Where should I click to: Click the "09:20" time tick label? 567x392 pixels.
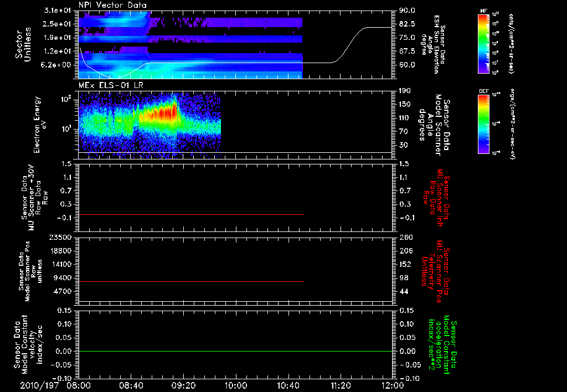[183, 385]
